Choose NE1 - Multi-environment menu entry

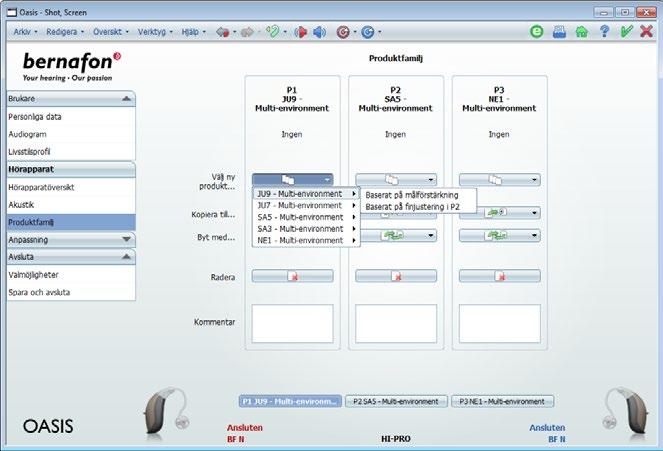pos(306,240)
